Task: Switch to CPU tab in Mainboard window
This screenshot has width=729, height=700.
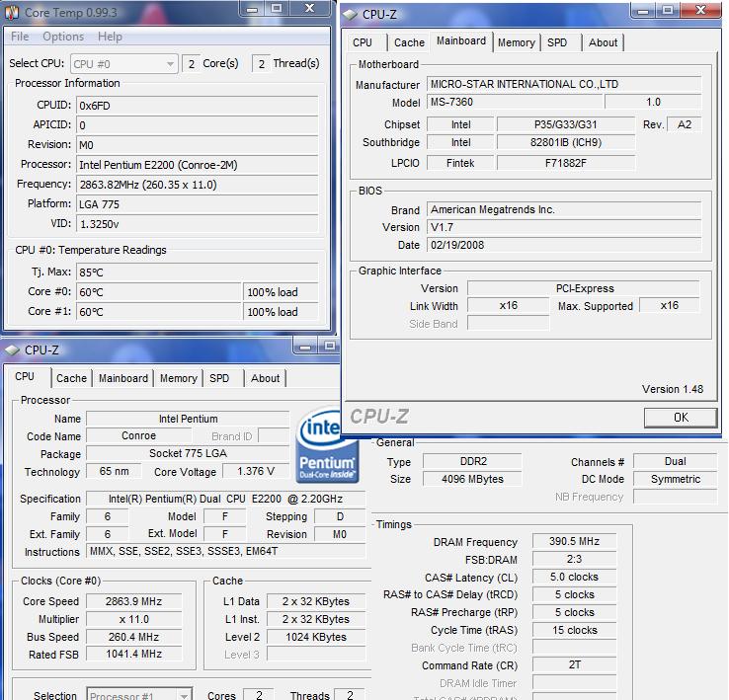Action: [x=363, y=42]
